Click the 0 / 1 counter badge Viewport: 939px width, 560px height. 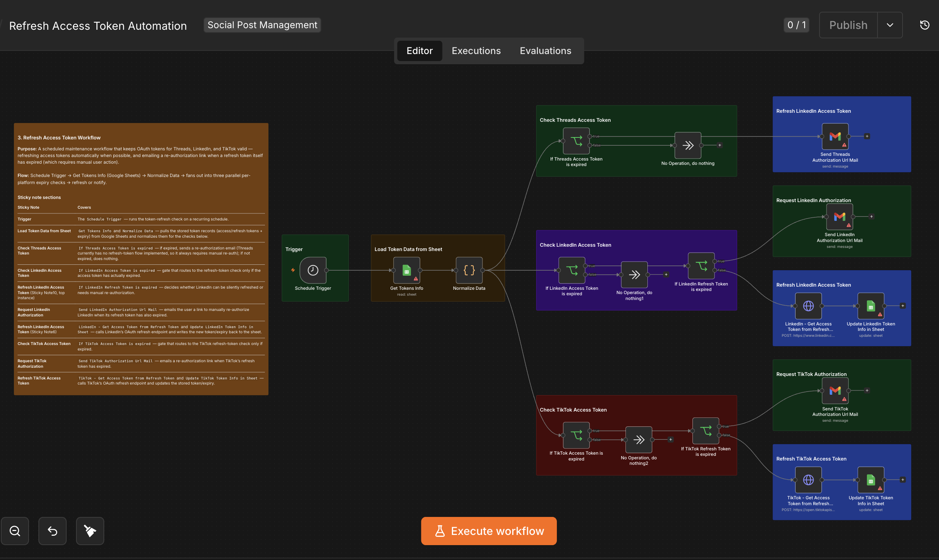pyautogui.click(x=796, y=25)
